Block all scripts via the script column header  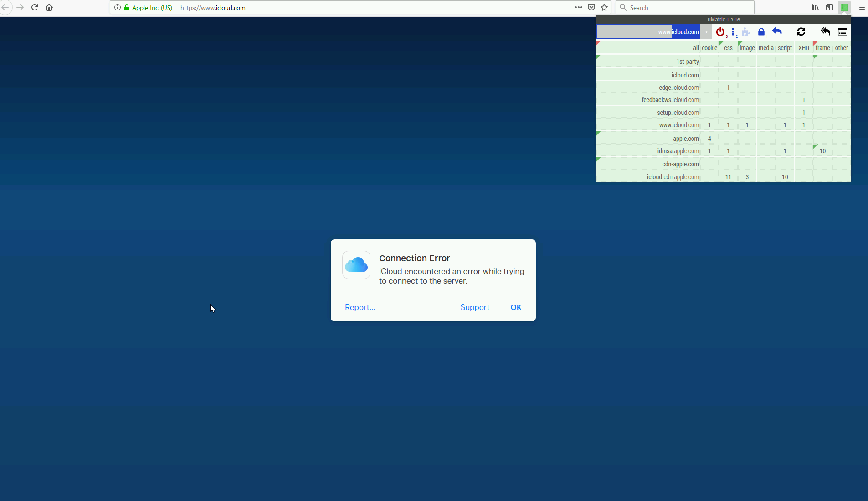tap(785, 47)
